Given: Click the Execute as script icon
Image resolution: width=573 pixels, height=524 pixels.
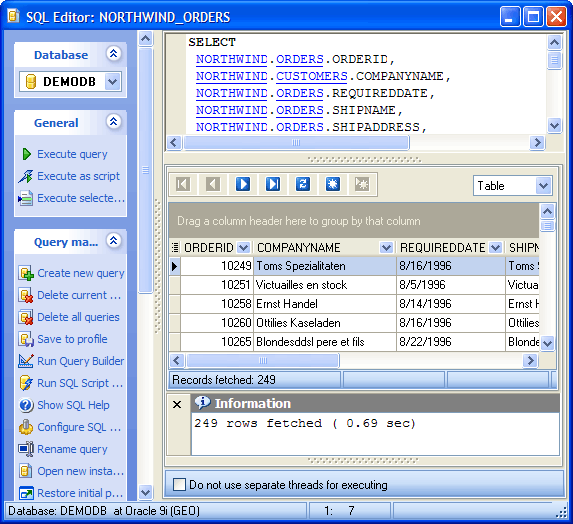Looking at the screenshot, I should (26, 176).
